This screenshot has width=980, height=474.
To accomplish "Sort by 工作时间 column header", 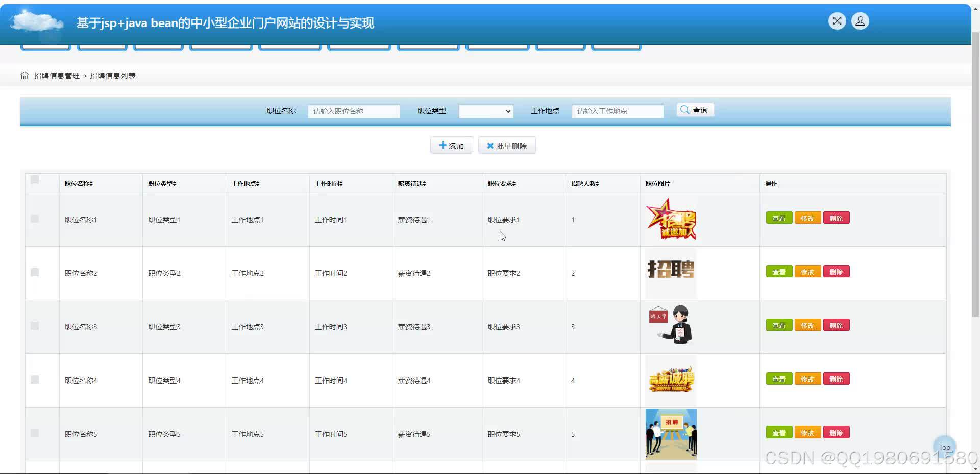I will [x=329, y=184].
